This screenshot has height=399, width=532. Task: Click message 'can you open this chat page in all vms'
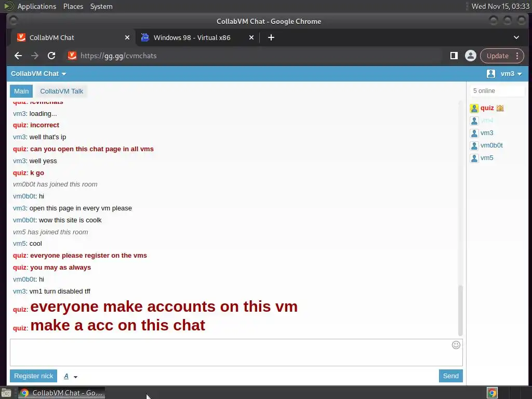92,149
